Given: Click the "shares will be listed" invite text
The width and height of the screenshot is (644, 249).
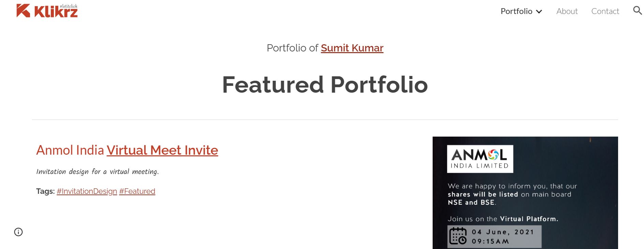Looking at the screenshot, I should coord(482,194).
